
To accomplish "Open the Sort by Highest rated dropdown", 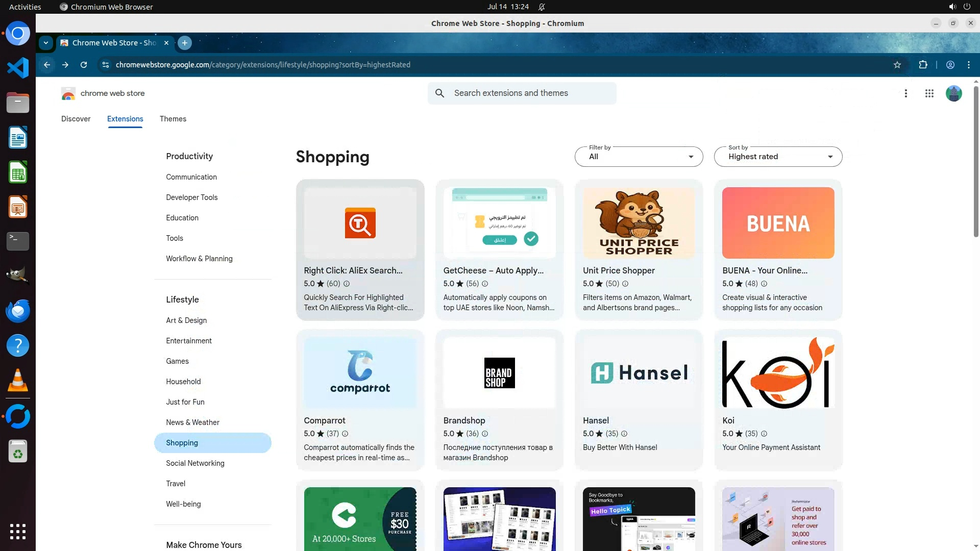I will point(778,157).
